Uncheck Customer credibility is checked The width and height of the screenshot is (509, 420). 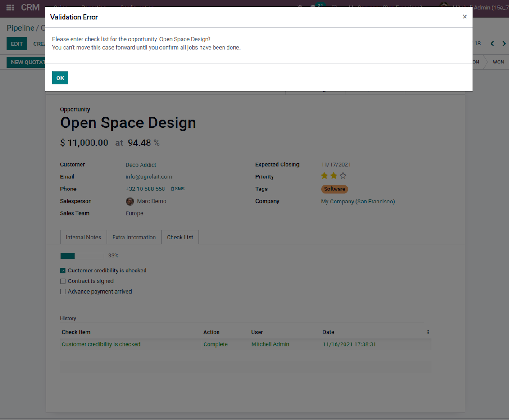point(63,271)
